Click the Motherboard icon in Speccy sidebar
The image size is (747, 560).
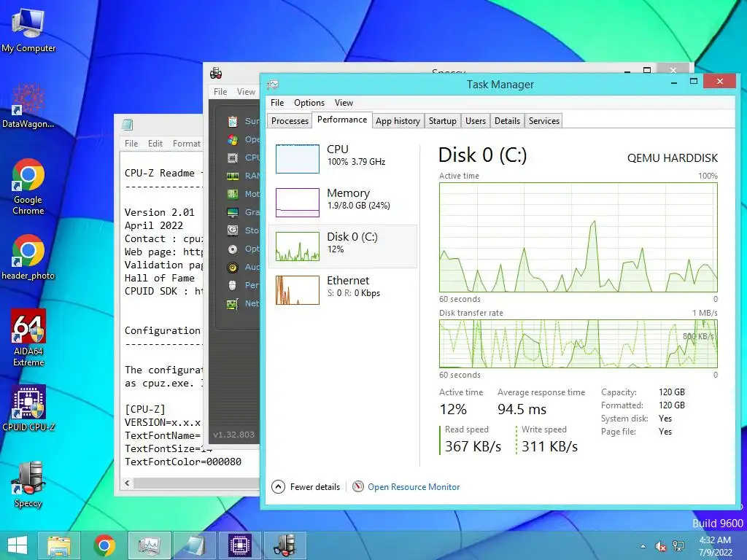(x=233, y=194)
